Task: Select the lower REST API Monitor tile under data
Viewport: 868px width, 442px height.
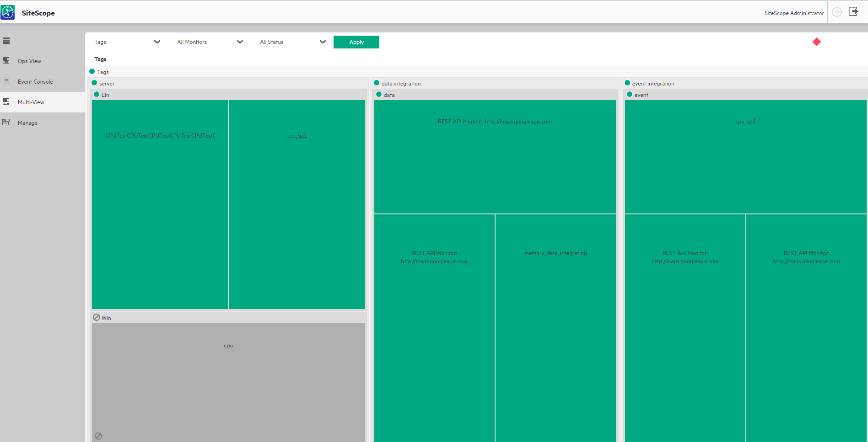Action: [434, 328]
